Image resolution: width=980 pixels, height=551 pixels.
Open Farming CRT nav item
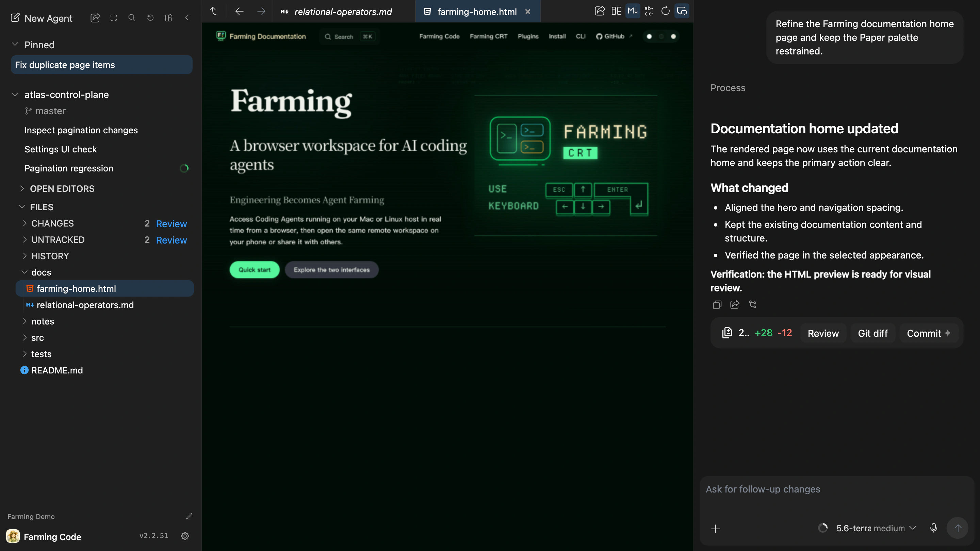tap(489, 36)
